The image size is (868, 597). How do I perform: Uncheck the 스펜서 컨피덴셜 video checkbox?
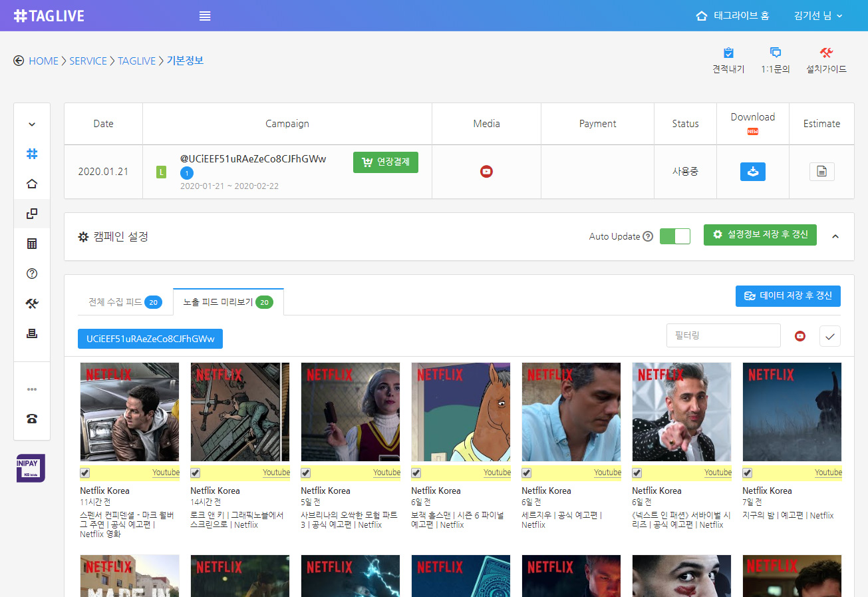pos(84,473)
